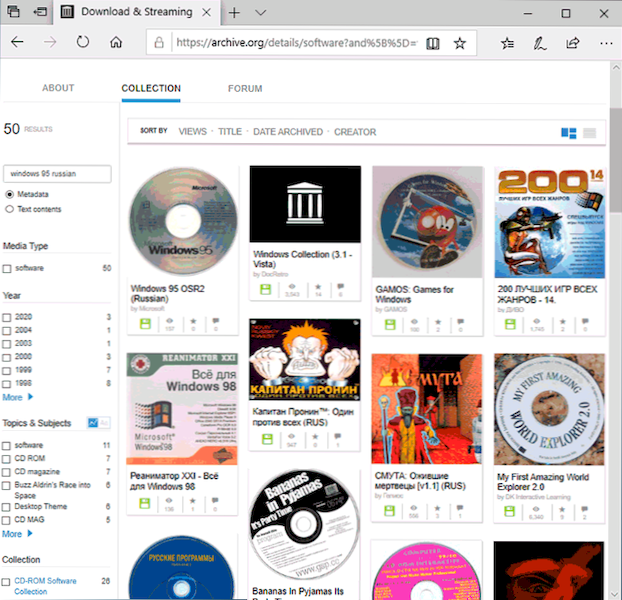Click the search box with windows 95 russian
Viewport: 622px width, 600px height.
(57, 174)
